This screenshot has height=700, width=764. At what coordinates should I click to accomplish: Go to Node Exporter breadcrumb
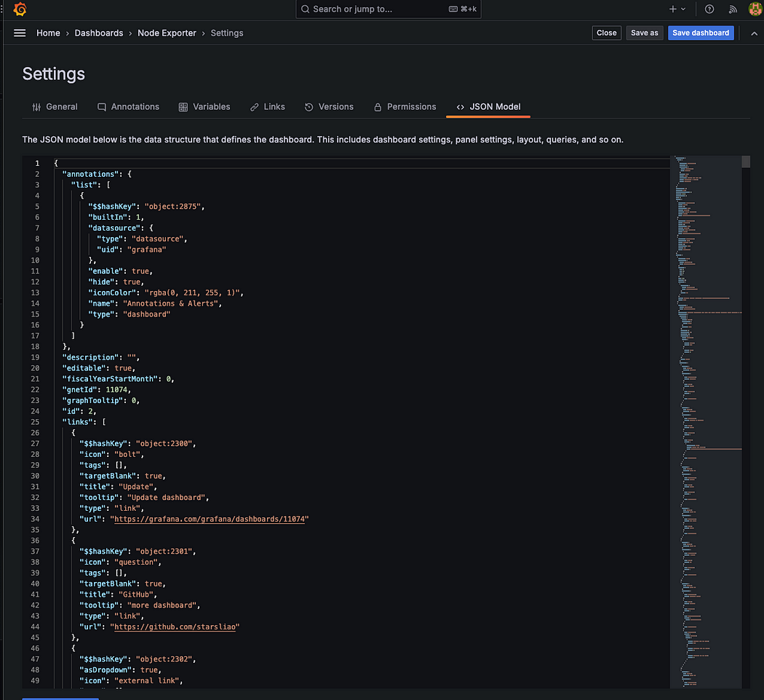[x=167, y=33]
